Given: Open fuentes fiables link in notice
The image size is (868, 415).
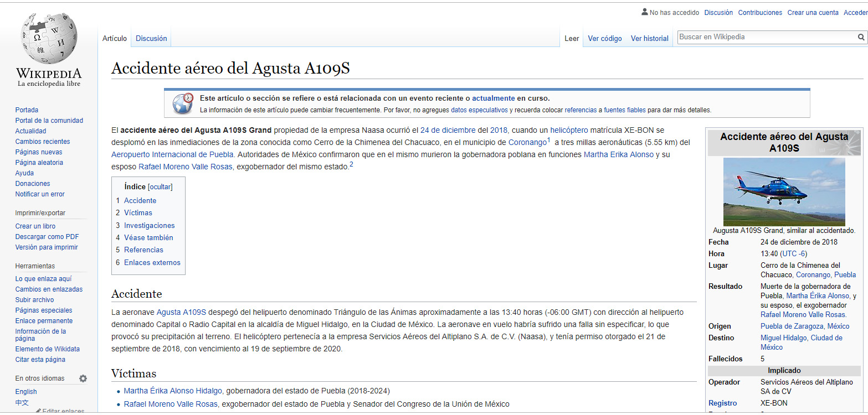Looking at the screenshot, I should click(x=625, y=110).
